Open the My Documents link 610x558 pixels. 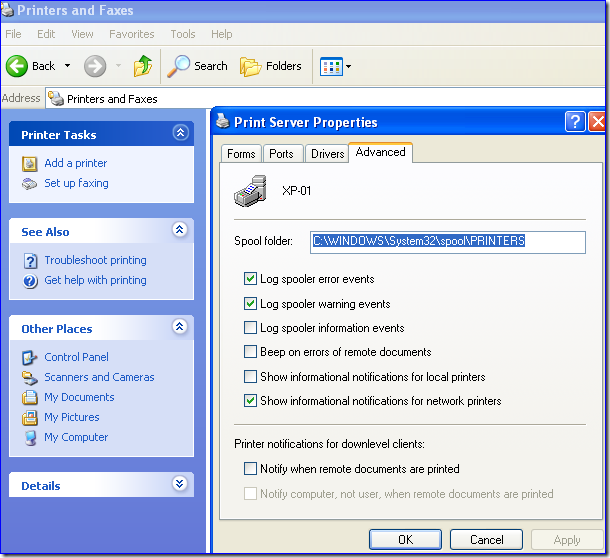pos(79,397)
